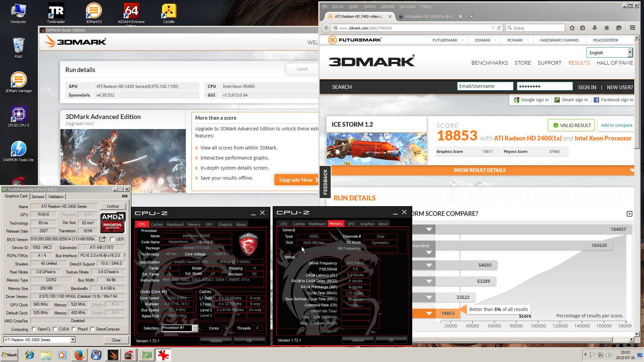
Task: Open the Catzilla desktop shortcut
Action: click(169, 13)
